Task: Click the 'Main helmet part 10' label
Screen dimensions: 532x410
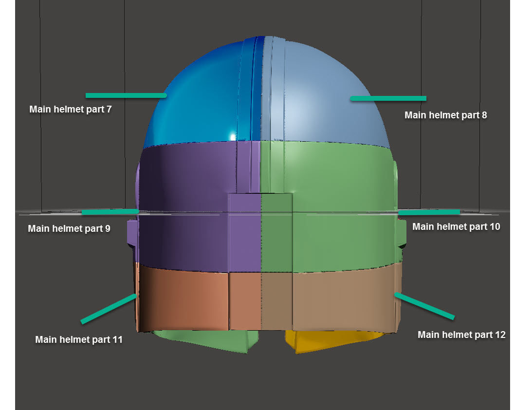Action: tap(456, 226)
